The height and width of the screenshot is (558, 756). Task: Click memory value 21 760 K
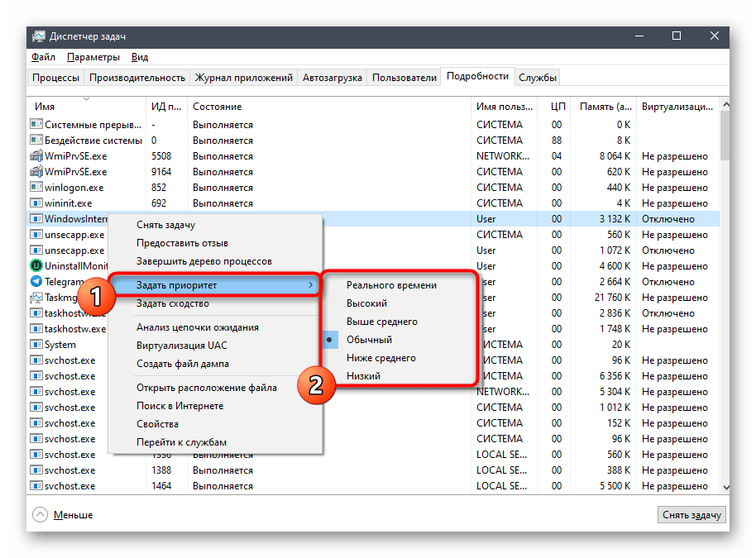click(x=612, y=298)
